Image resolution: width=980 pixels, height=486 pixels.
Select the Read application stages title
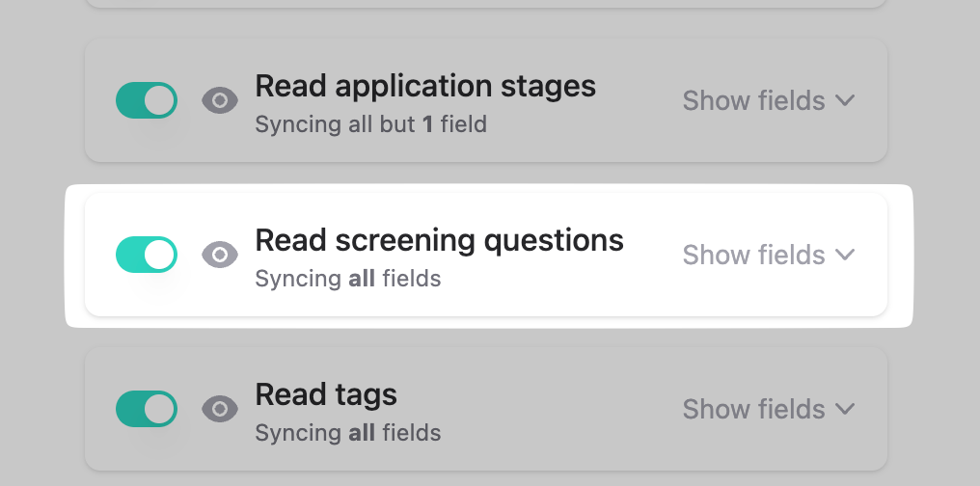point(425,86)
